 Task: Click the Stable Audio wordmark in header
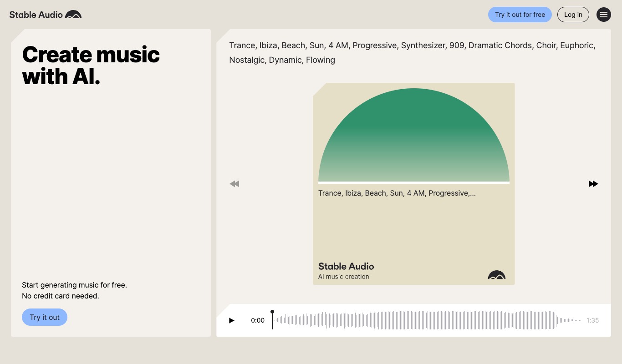[x=36, y=15]
